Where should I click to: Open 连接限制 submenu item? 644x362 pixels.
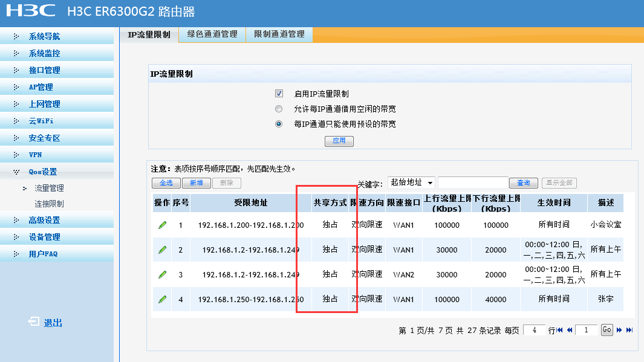point(50,204)
